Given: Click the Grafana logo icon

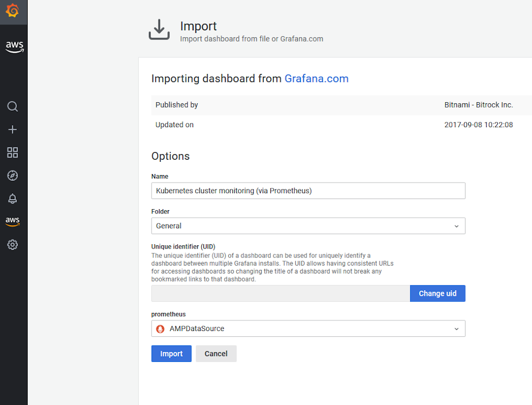Looking at the screenshot, I should (13, 11).
